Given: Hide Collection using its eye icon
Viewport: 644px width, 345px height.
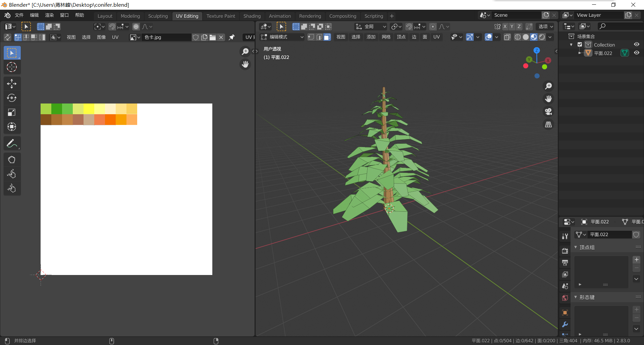Looking at the screenshot, I should (637, 45).
